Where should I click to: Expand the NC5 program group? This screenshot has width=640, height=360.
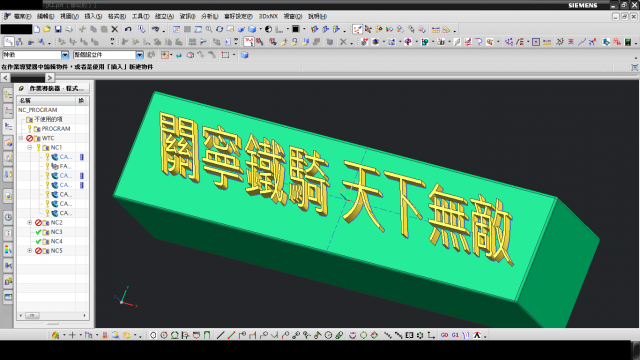[30, 251]
